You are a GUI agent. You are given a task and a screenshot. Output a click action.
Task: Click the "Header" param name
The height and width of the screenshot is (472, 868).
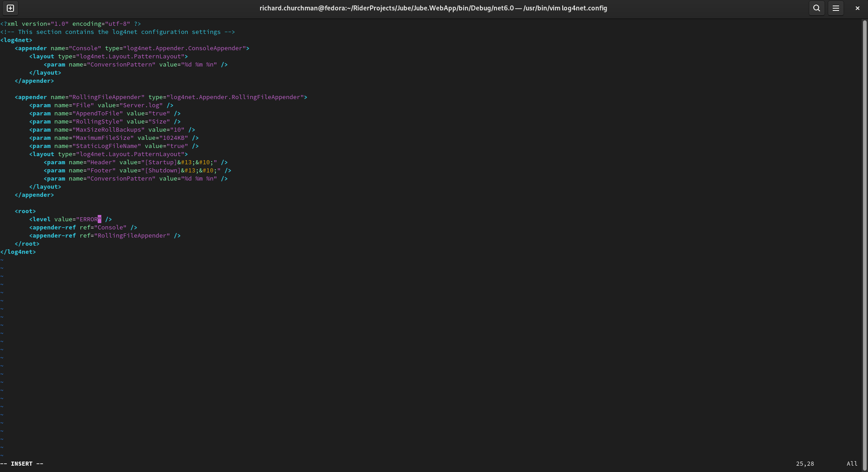[x=101, y=162]
